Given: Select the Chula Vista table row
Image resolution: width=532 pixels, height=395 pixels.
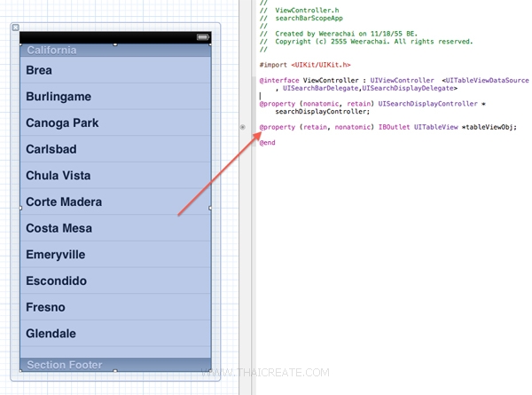Looking at the screenshot, I should point(115,175).
